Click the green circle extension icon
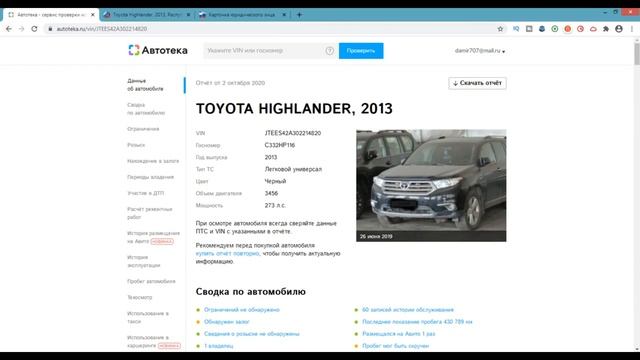Image resolution: width=640 pixels, height=360 pixels. (555, 29)
